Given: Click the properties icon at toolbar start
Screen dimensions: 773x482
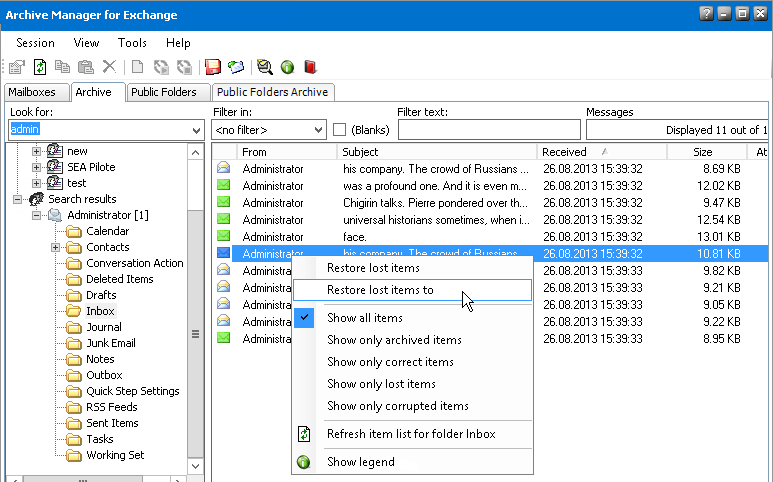Looking at the screenshot, I should (x=17, y=67).
